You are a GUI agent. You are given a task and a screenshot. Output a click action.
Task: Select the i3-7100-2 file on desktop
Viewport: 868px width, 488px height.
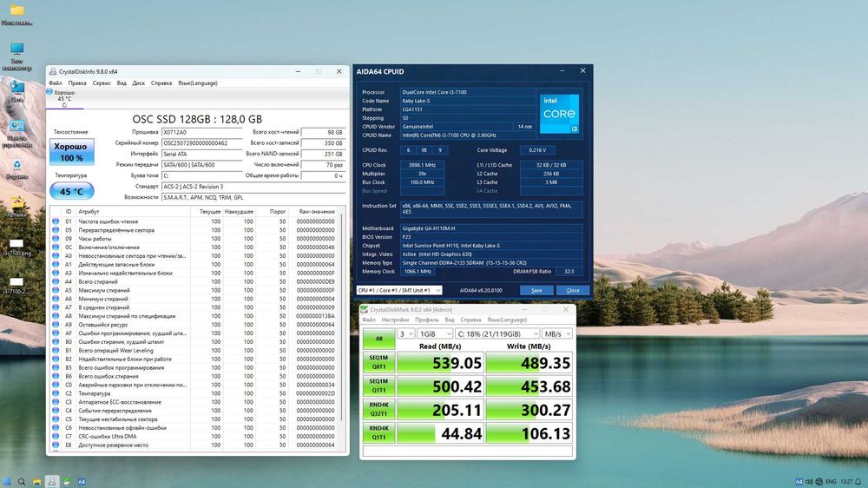tap(16, 282)
